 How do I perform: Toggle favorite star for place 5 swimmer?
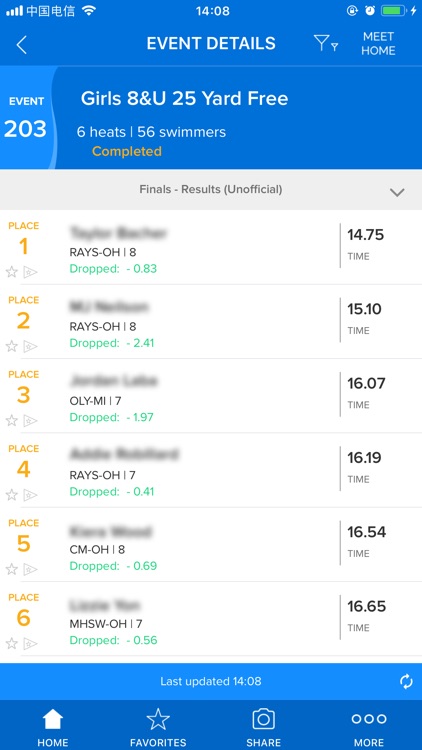tap(11, 569)
